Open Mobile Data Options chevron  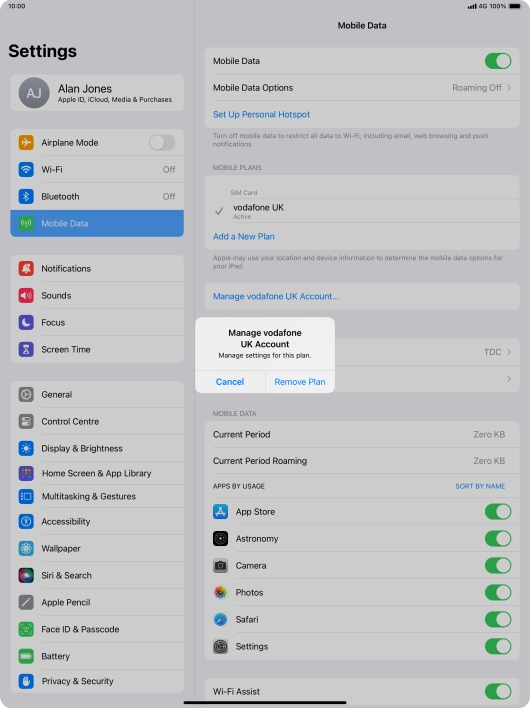(x=509, y=88)
